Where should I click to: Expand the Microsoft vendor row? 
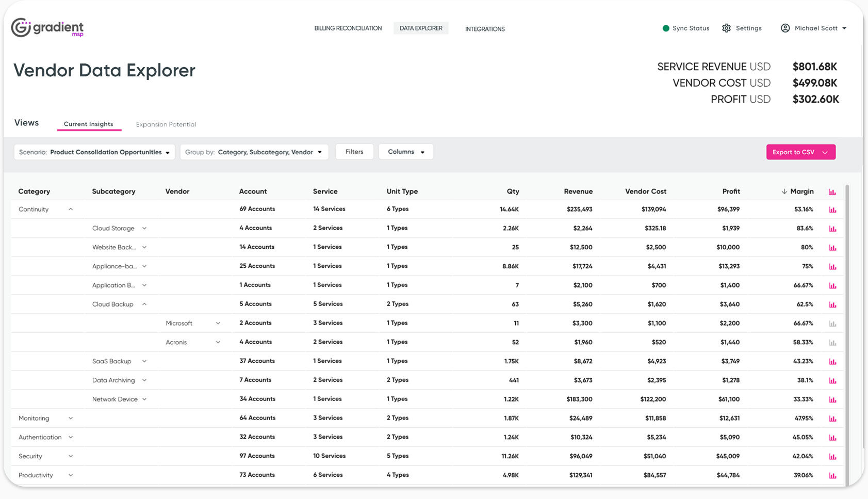(218, 324)
